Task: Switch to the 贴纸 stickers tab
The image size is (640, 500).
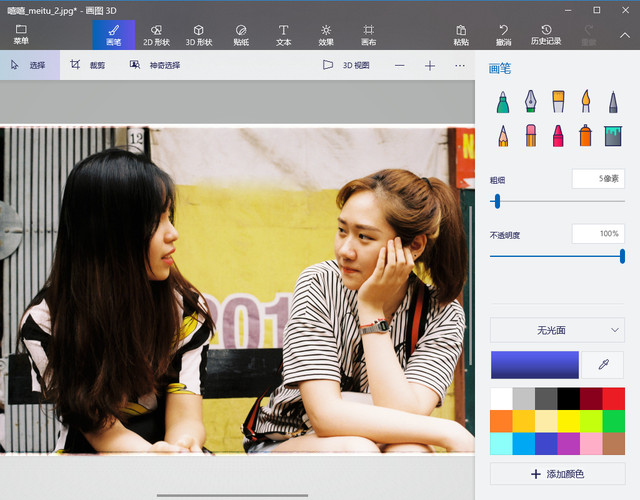Action: pyautogui.click(x=241, y=35)
